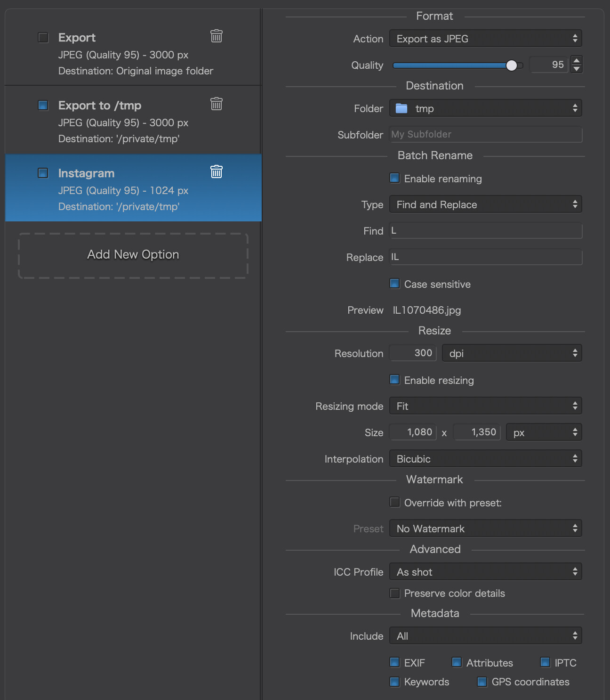Delete the Export preset with trash icon
610x700 pixels.
click(x=216, y=36)
